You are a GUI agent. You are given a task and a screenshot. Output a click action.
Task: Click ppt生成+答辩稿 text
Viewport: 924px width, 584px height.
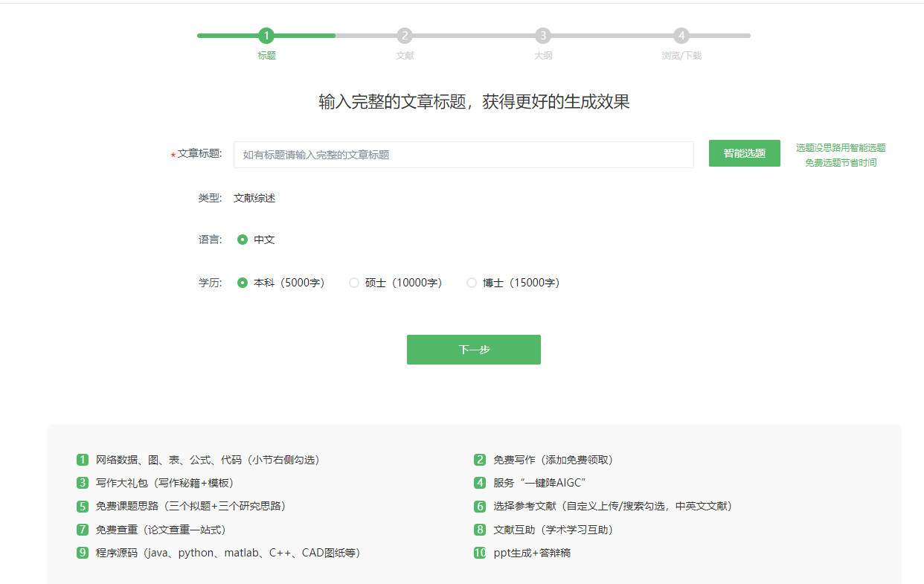pos(532,553)
